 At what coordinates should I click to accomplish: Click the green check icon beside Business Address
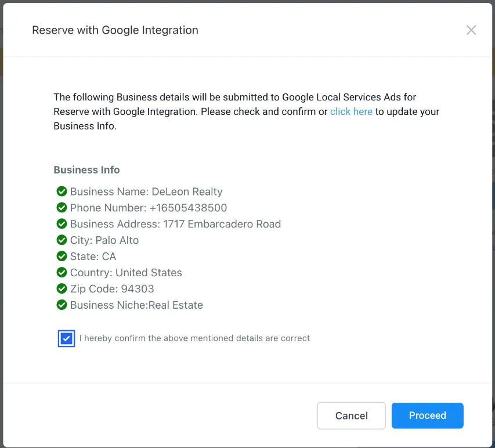[62, 224]
